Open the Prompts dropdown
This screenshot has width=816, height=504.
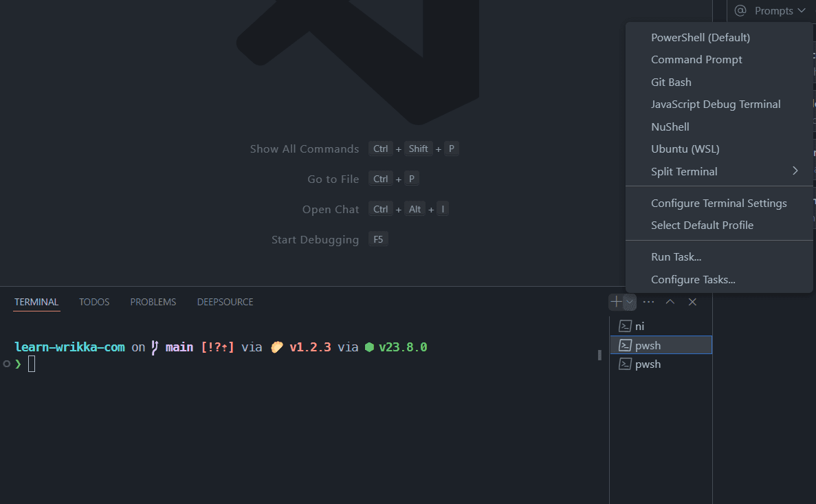[780, 10]
